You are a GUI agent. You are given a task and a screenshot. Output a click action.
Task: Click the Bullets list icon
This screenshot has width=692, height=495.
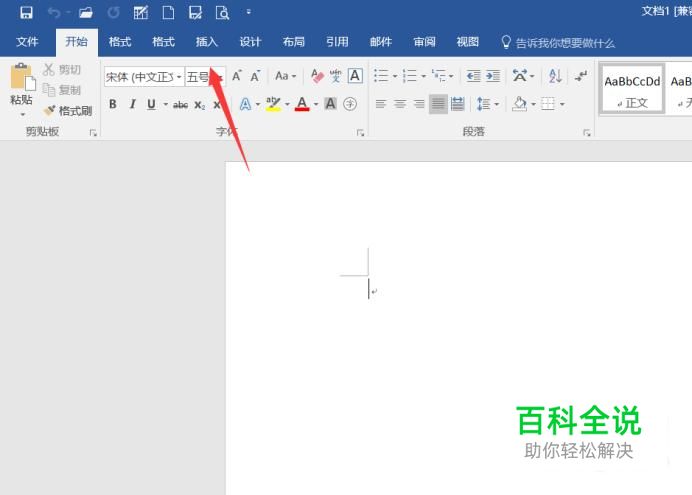click(381, 76)
